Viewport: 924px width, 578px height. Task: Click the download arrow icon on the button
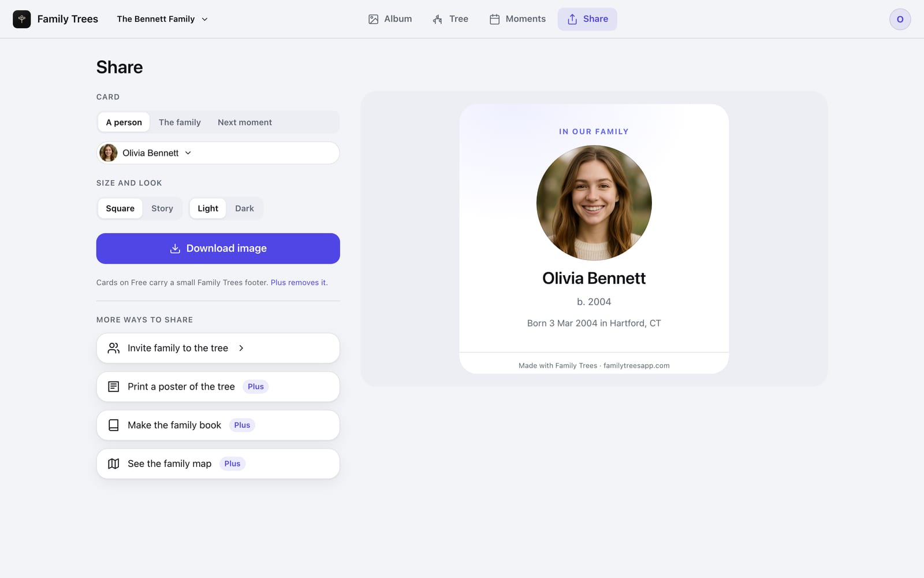pyautogui.click(x=175, y=249)
